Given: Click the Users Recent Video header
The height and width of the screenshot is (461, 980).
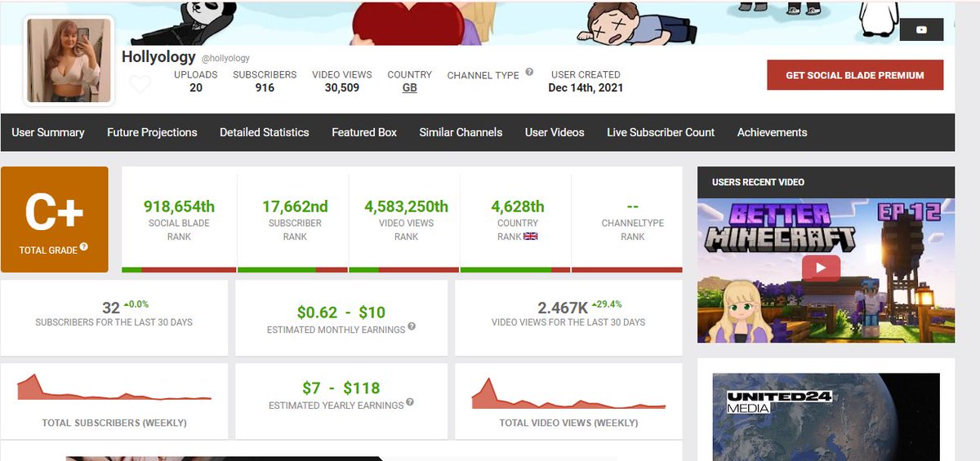Looking at the screenshot, I should click(758, 182).
